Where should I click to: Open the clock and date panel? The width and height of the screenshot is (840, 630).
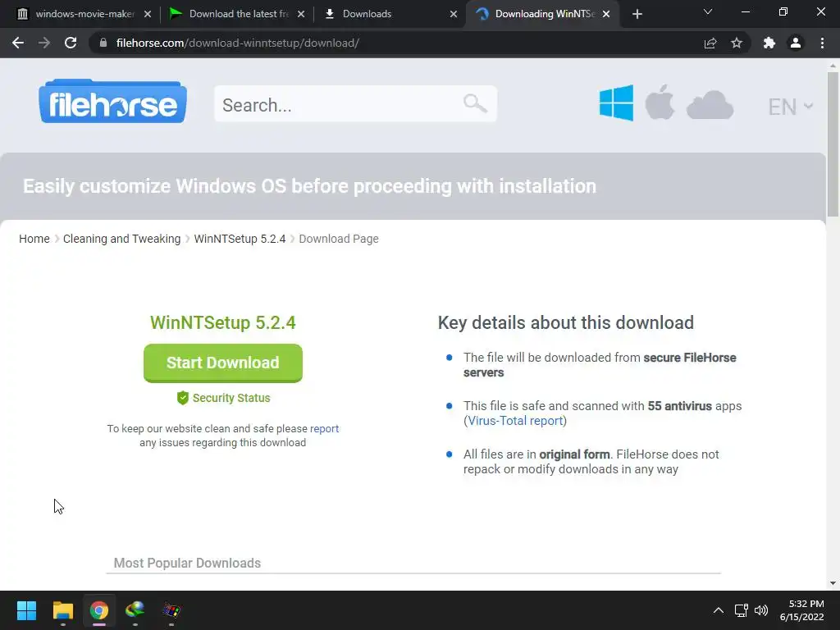coord(802,610)
